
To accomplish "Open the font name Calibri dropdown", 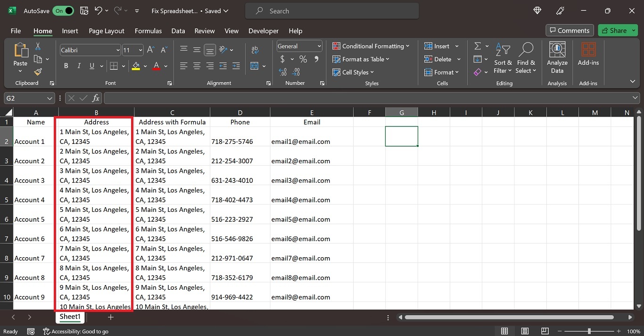I will [x=118, y=50].
